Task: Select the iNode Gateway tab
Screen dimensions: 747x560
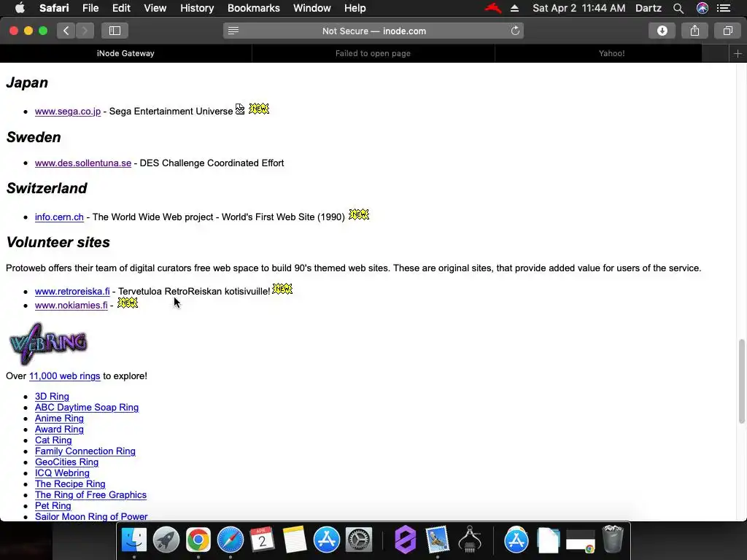Action: (125, 54)
